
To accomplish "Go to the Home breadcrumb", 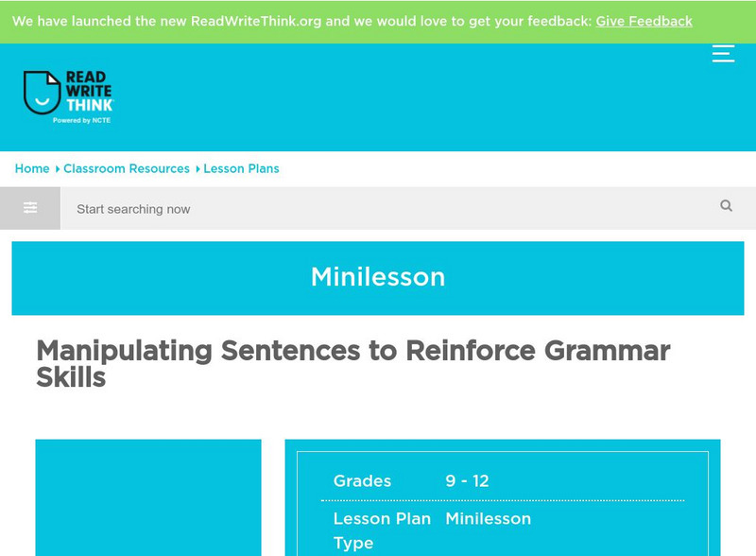I will pyautogui.click(x=32, y=168).
